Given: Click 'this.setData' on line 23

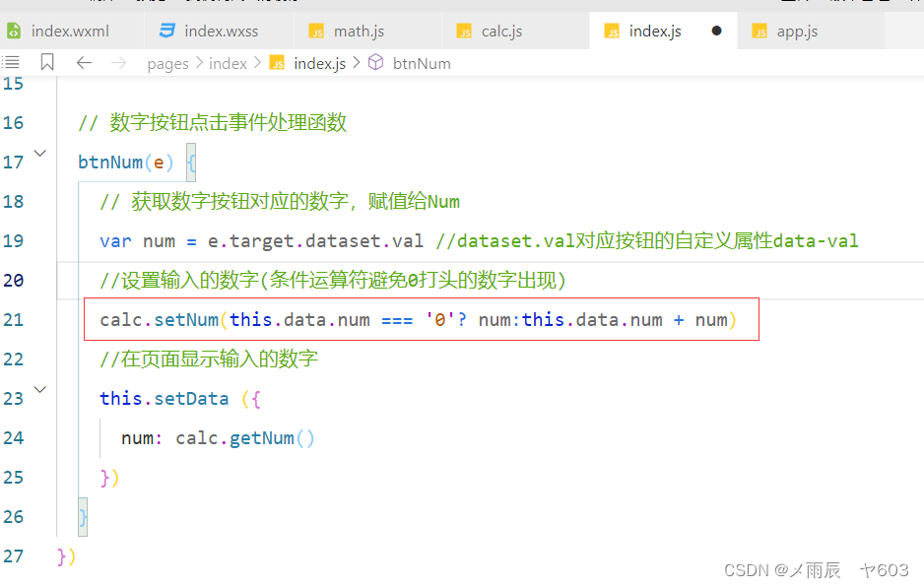Looking at the screenshot, I should click(164, 399).
